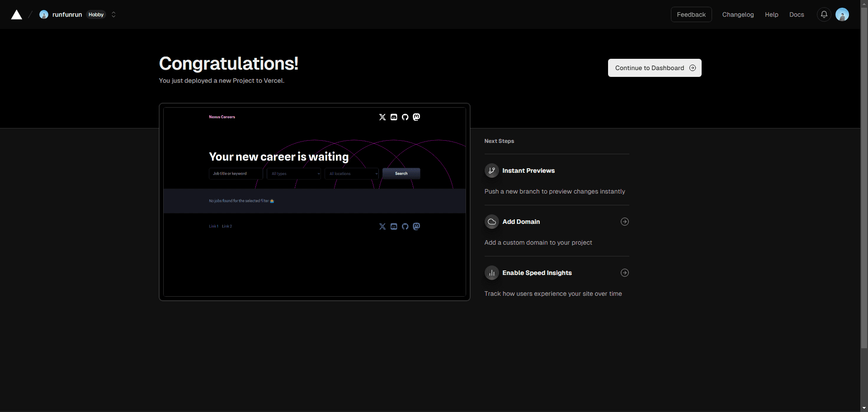Click the runfunrun team avatar
Viewport: 868px width, 412px height.
[x=44, y=14]
